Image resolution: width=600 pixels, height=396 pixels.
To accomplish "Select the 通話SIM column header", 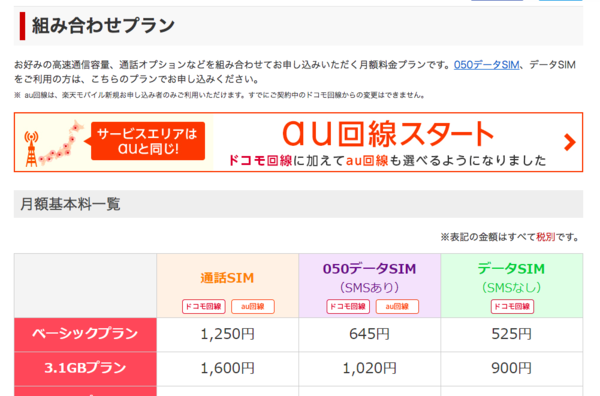I will click(x=227, y=285).
